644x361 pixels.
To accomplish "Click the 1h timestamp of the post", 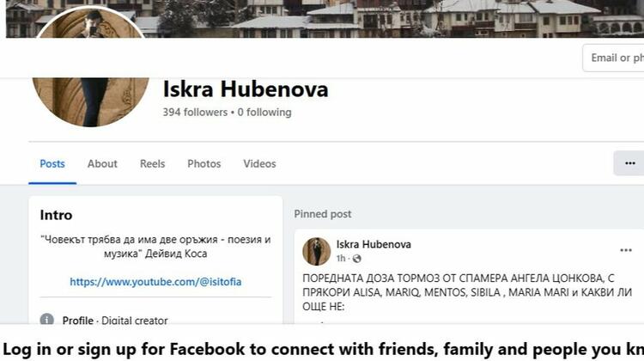I will click(341, 259).
